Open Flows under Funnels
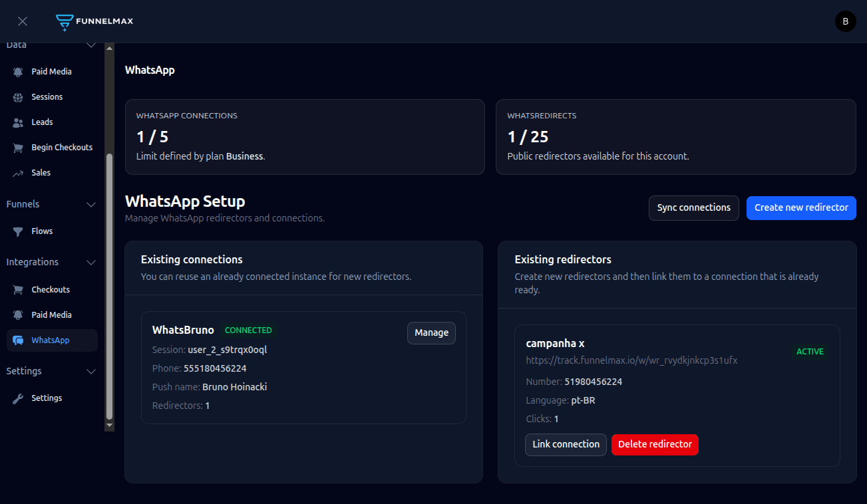The width and height of the screenshot is (867, 504). (41, 231)
